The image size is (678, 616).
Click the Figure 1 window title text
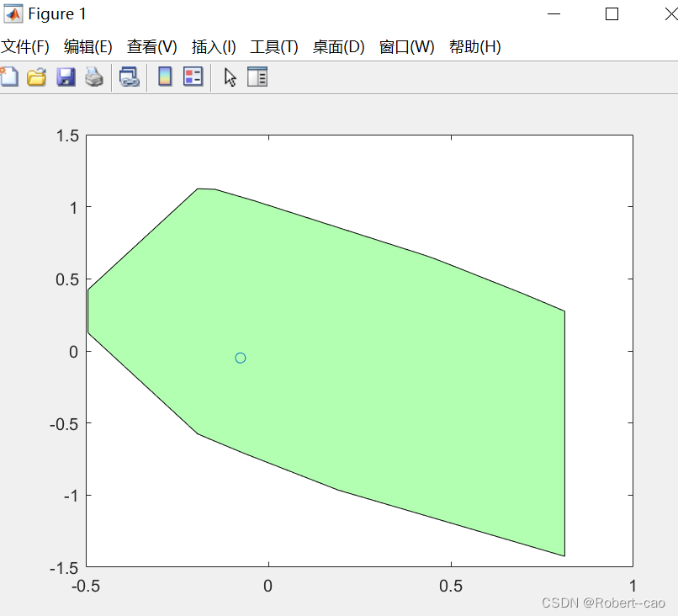tap(57, 14)
